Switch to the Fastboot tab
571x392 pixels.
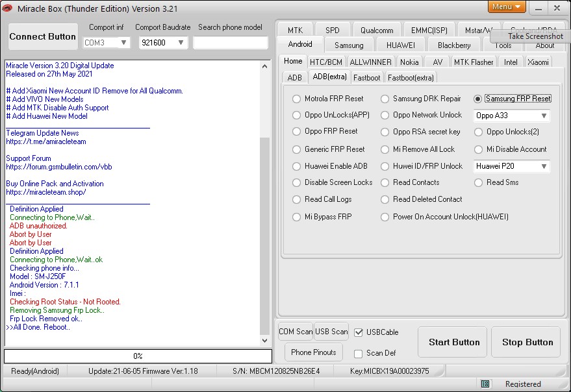point(367,78)
